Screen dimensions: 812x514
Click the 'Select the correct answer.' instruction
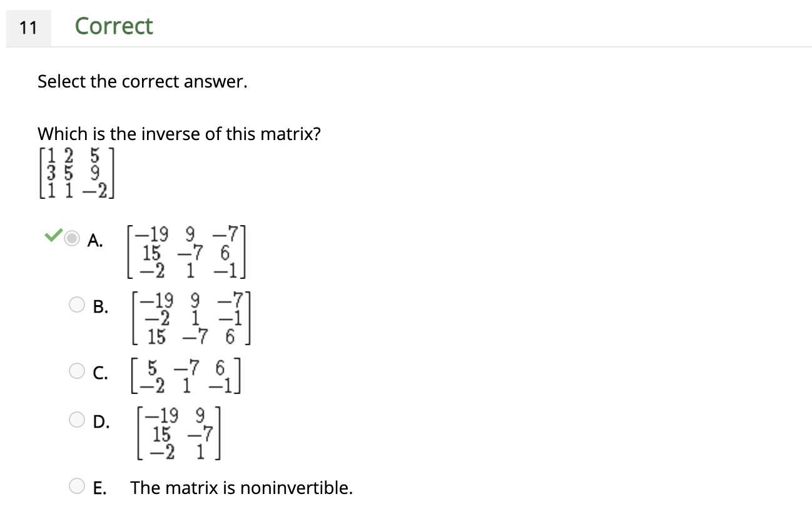(143, 82)
